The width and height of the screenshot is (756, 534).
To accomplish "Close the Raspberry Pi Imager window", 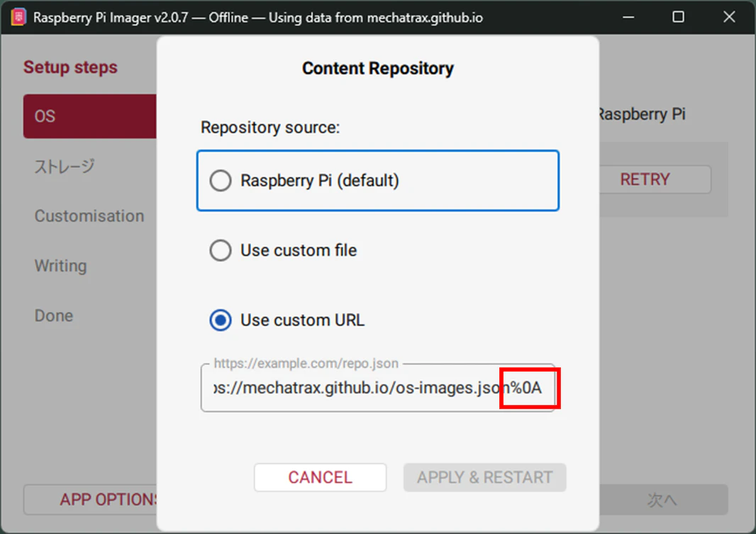I will [x=730, y=17].
